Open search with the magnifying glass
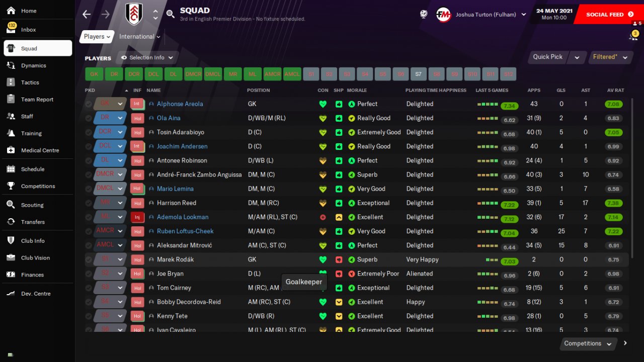644x362 pixels. click(x=171, y=14)
